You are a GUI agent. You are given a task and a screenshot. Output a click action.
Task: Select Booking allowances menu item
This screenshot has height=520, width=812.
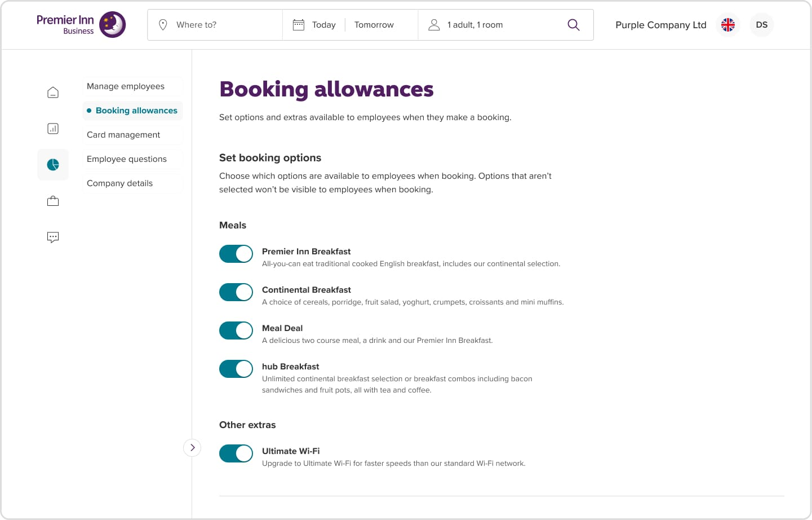(132, 111)
